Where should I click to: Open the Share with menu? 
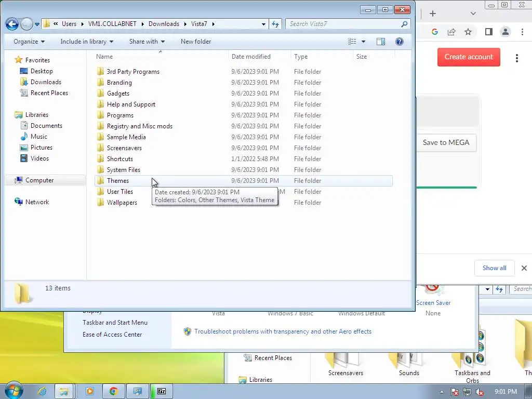(x=147, y=42)
